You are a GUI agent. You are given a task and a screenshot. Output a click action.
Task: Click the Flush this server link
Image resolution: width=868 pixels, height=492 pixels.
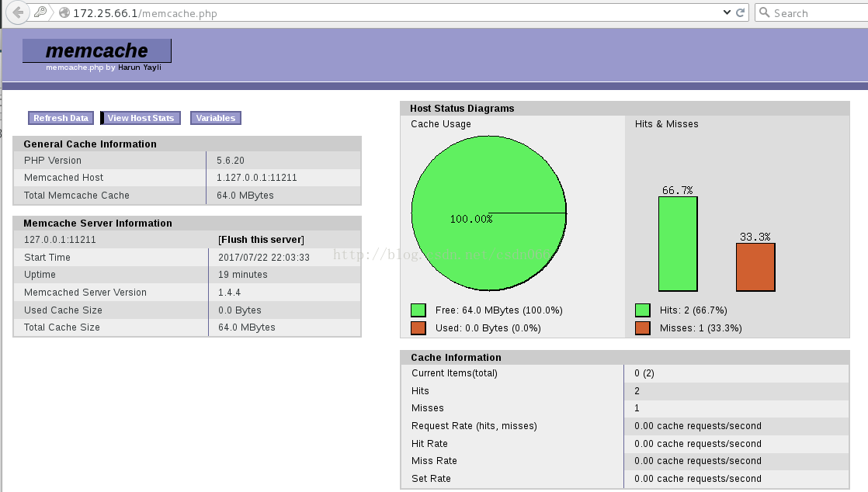pyautogui.click(x=262, y=240)
